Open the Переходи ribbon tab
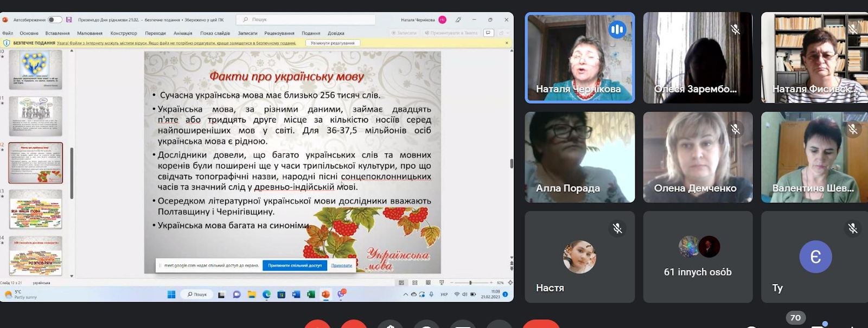This screenshot has height=328, width=868. [x=156, y=33]
